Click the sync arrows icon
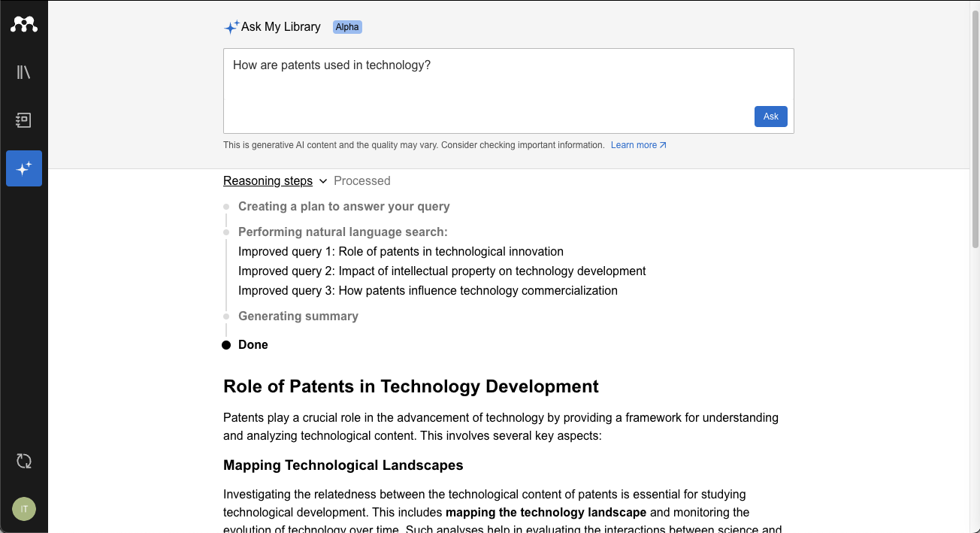 click(x=24, y=461)
